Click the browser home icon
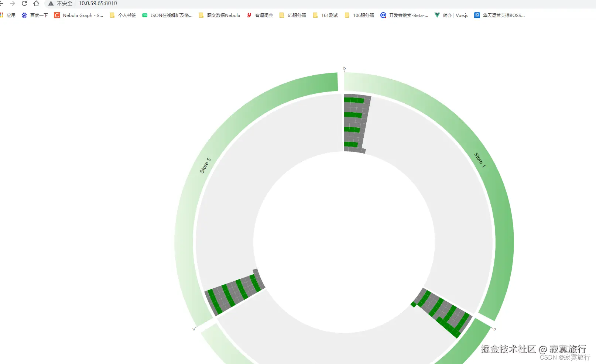Image resolution: width=596 pixels, height=364 pixels. (x=36, y=3)
